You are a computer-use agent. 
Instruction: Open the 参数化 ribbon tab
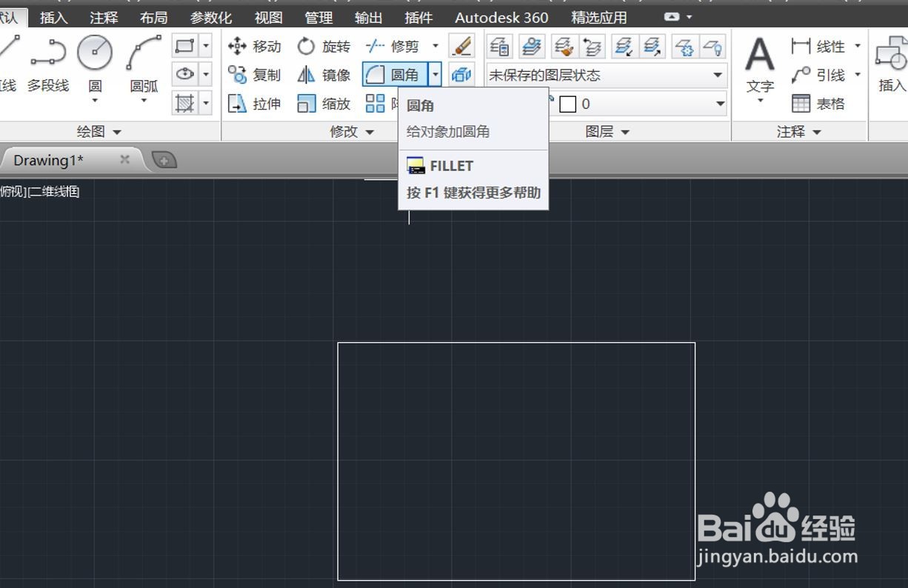coord(211,17)
